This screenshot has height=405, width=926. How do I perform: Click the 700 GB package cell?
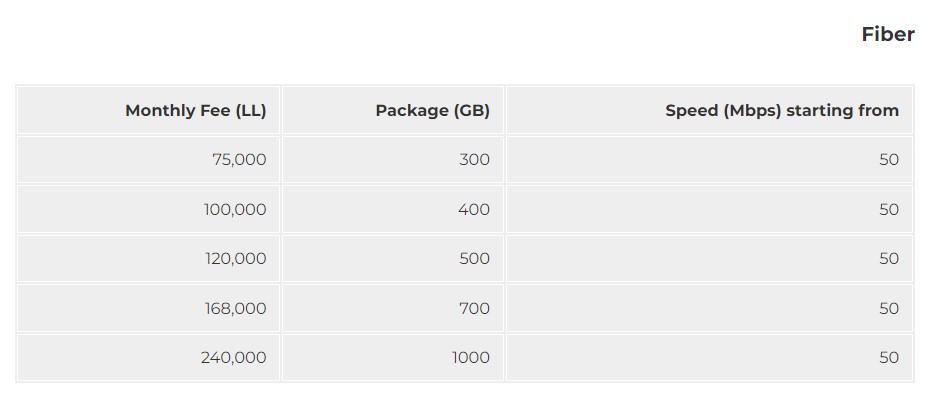(x=474, y=309)
